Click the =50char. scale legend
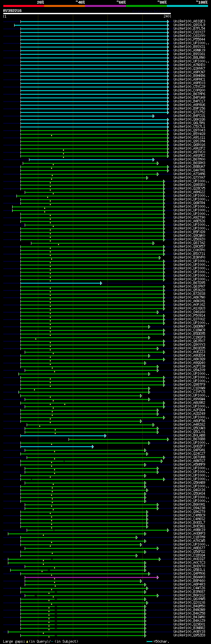This screenshot has height=644, width=211. [158, 641]
